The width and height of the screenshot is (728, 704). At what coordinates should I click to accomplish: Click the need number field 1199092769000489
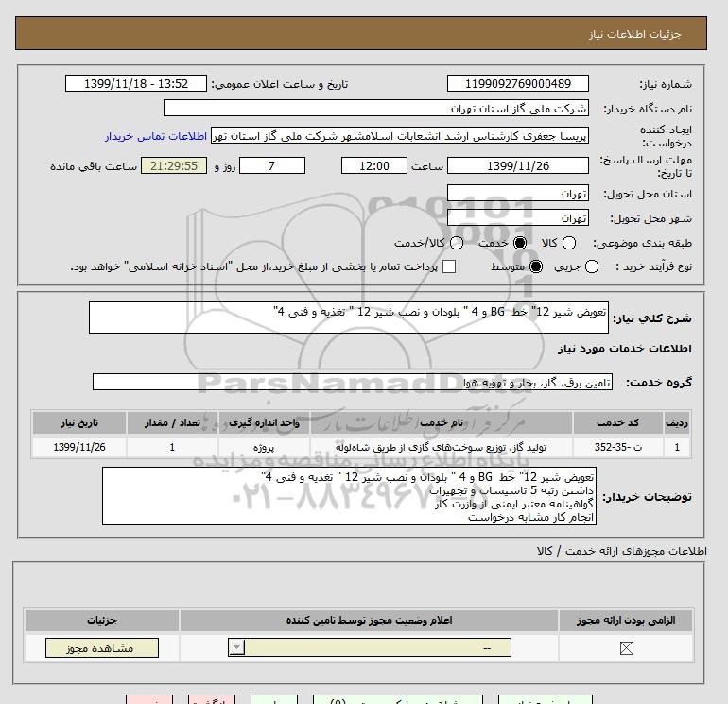(x=518, y=83)
